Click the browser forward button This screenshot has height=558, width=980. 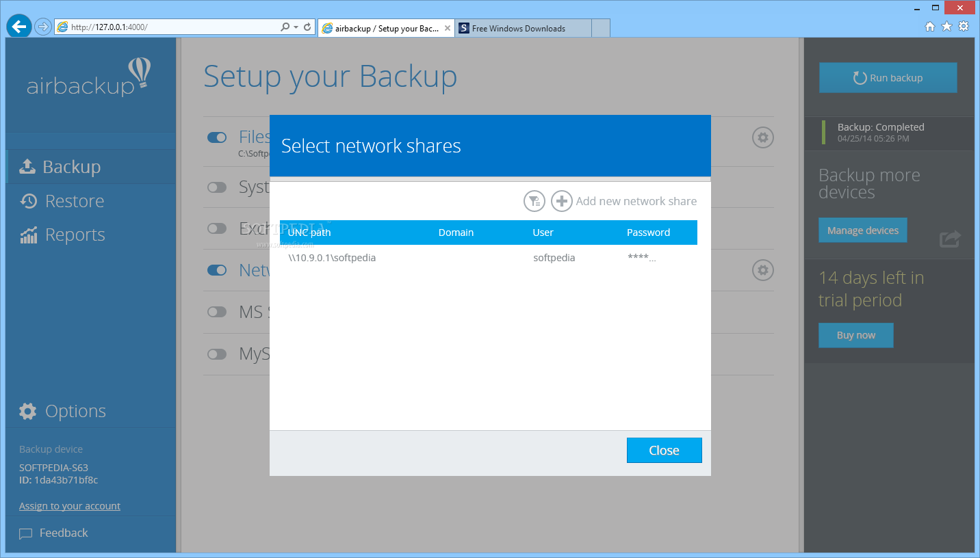coord(43,27)
